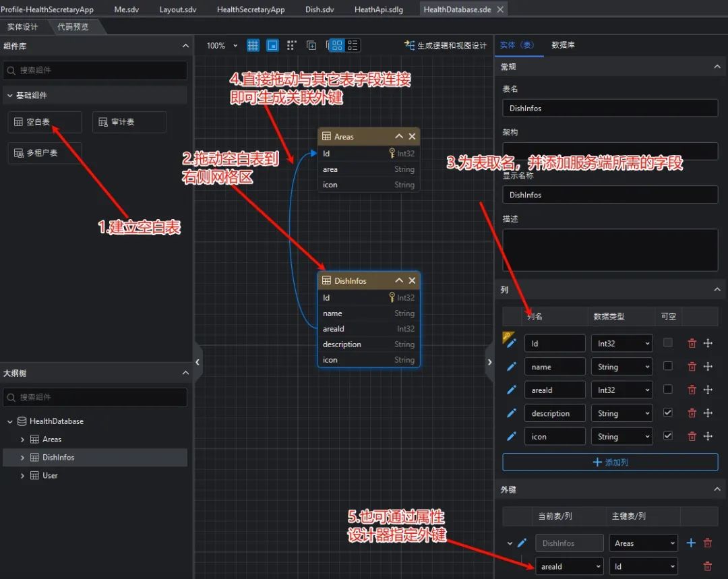Click 生成逻辑和视图设计 button
The height and width of the screenshot is (579, 728).
pyautogui.click(x=446, y=46)
